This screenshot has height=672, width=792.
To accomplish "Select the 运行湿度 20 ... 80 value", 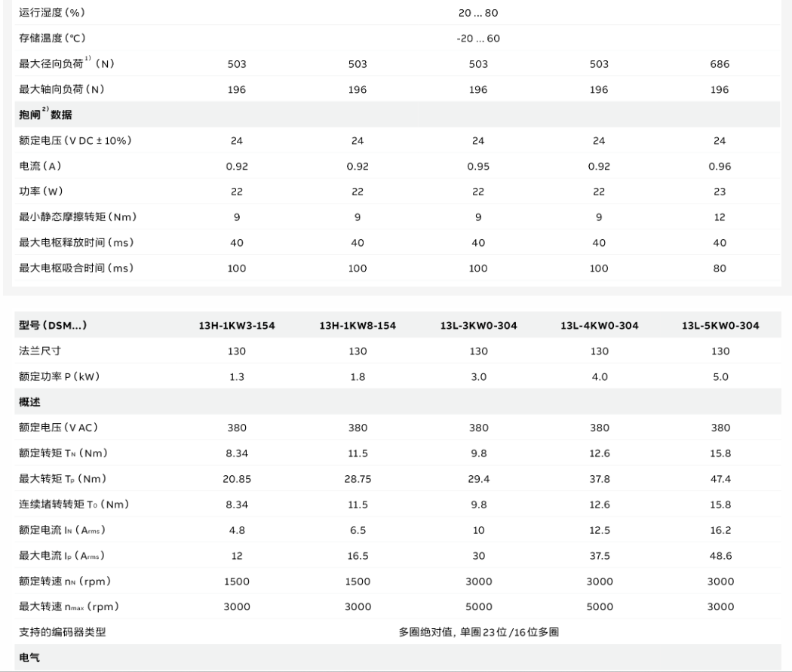I will 478,13.
